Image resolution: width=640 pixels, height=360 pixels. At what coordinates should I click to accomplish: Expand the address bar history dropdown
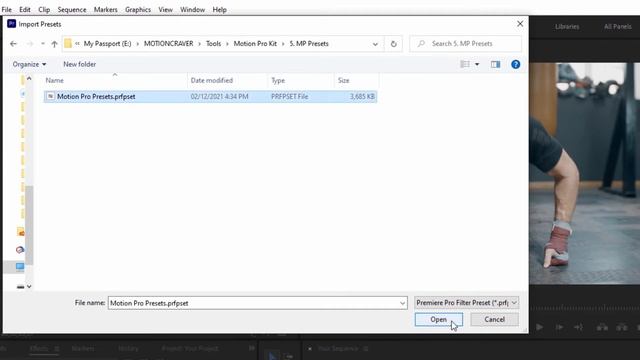pos(375,44)
